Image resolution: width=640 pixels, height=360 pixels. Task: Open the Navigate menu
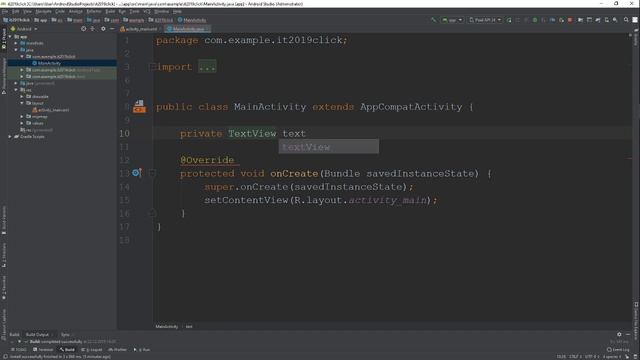coord(43,11)
